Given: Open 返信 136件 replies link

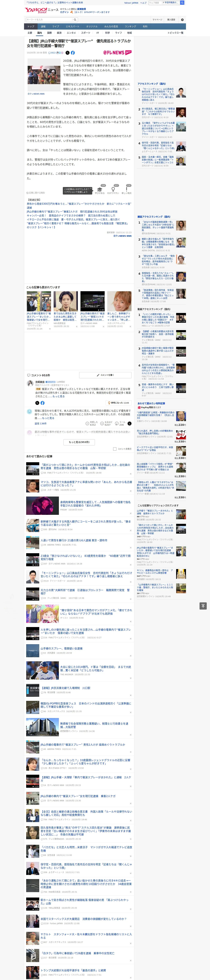Looking at the screenshot, I should click(41, 423).
